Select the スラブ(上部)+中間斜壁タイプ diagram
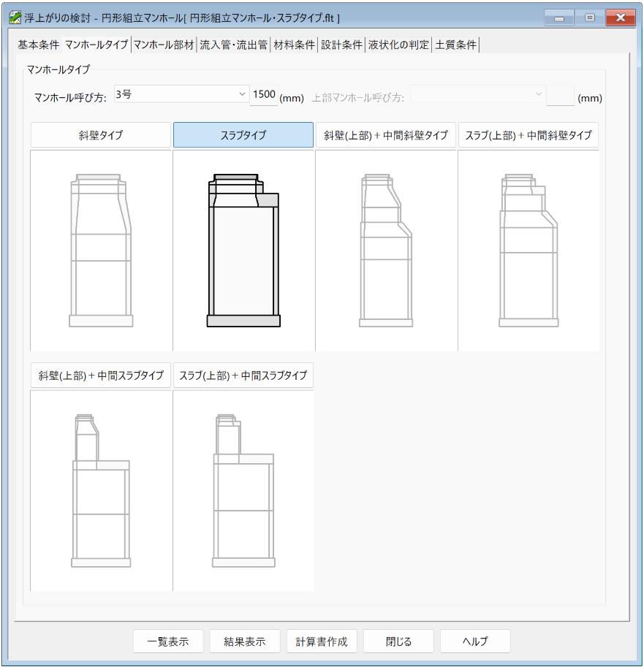644x667 pixels. tap(529, 251)
